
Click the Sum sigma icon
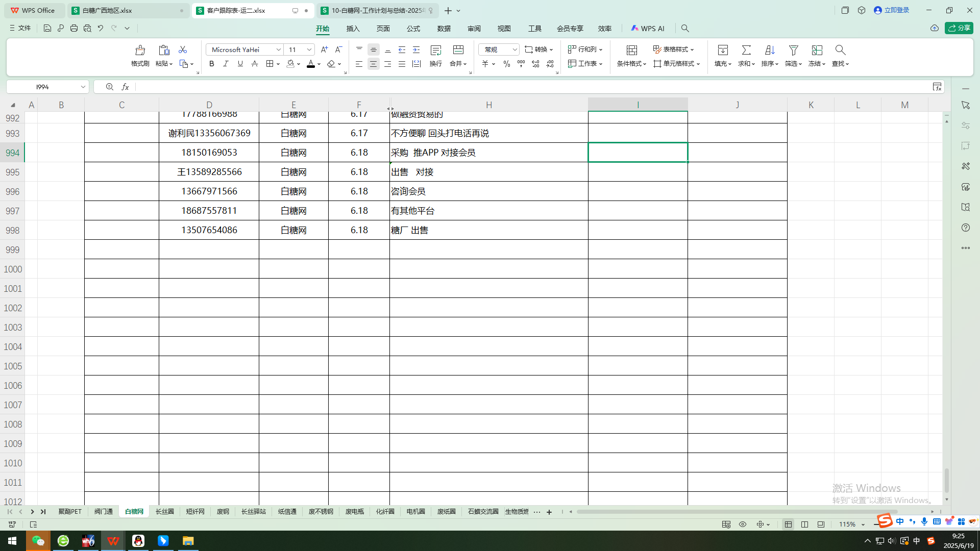tap(746, 50)
